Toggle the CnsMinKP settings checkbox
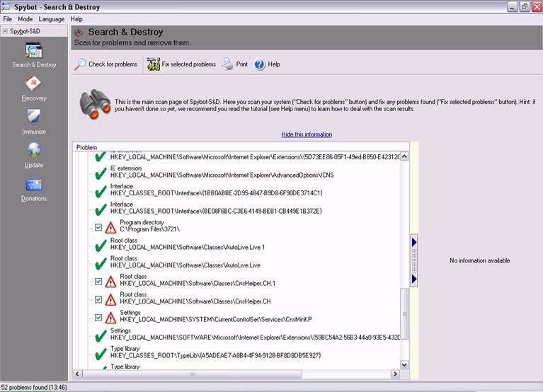The width and height of the screenshot is (543, 392). (98, 317)
